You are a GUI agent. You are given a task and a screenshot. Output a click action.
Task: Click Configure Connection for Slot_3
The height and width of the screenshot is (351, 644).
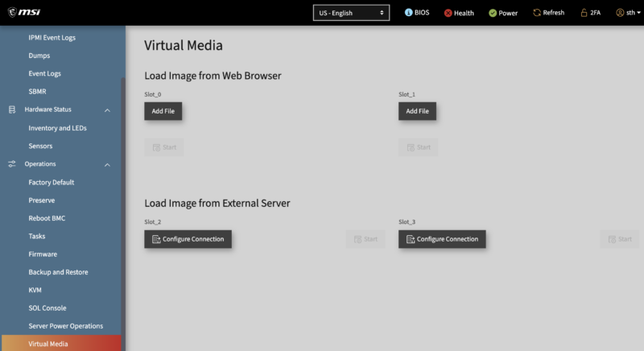[442, 239]
